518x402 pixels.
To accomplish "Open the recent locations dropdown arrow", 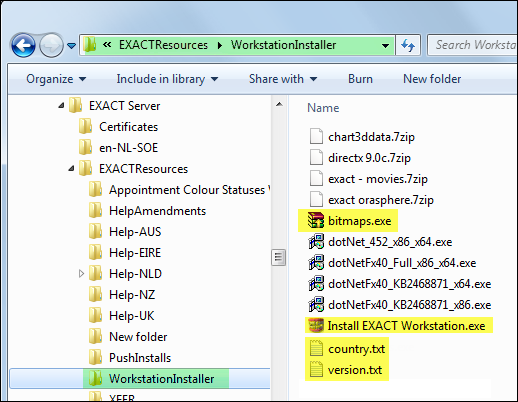I will point(71,45).
